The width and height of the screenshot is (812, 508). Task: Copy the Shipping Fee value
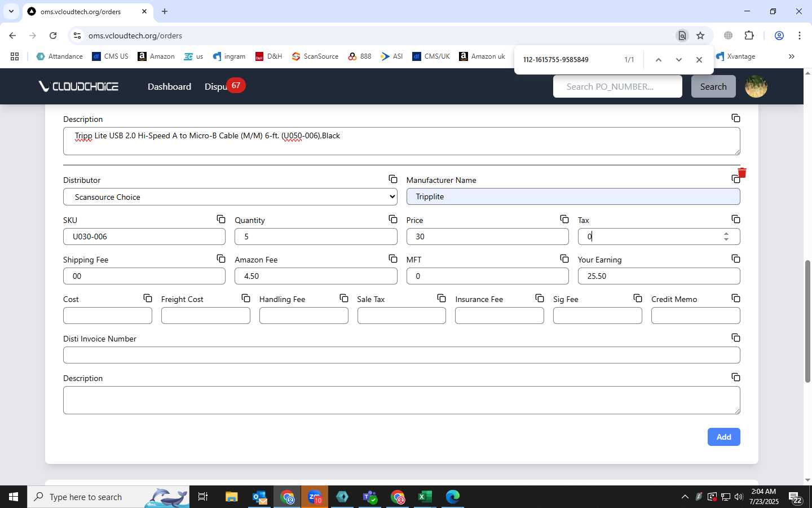pos(221,259)
